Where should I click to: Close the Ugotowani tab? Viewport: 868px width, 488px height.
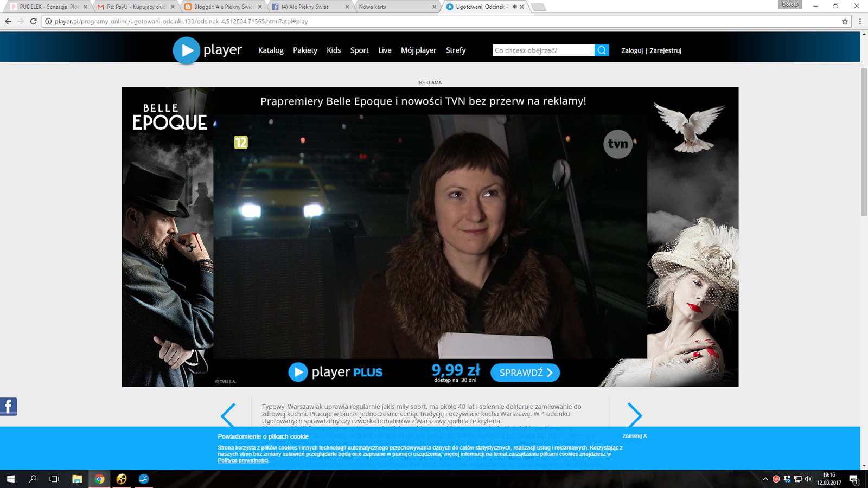(x=522, y=7)
